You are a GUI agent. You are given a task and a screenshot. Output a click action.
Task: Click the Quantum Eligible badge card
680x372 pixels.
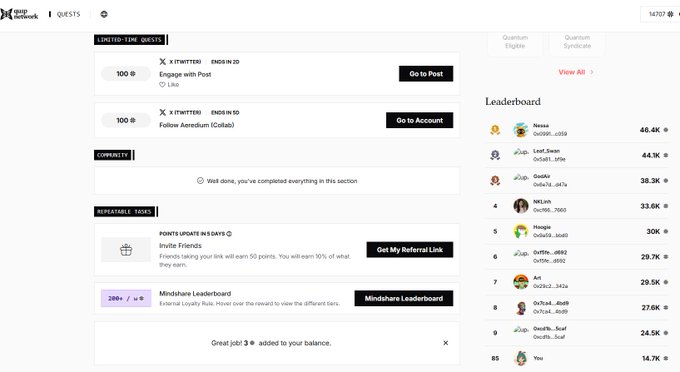[x=515, y=43]
